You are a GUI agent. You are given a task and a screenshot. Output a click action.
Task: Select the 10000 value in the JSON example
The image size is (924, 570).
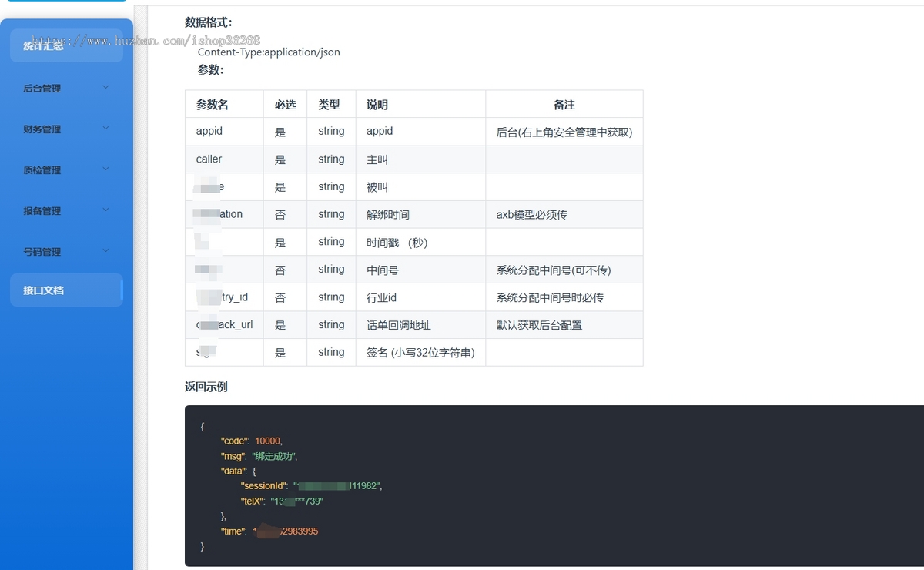coord(268,441)
